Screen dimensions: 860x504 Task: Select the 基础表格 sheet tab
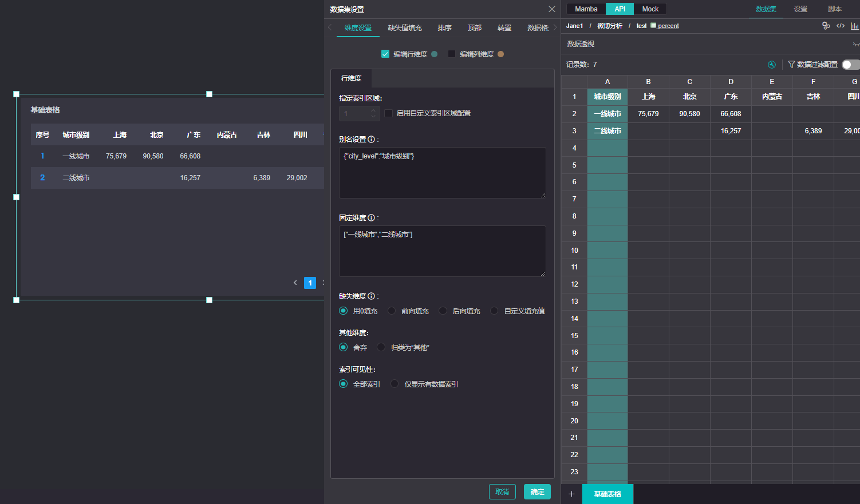(607, 494)
